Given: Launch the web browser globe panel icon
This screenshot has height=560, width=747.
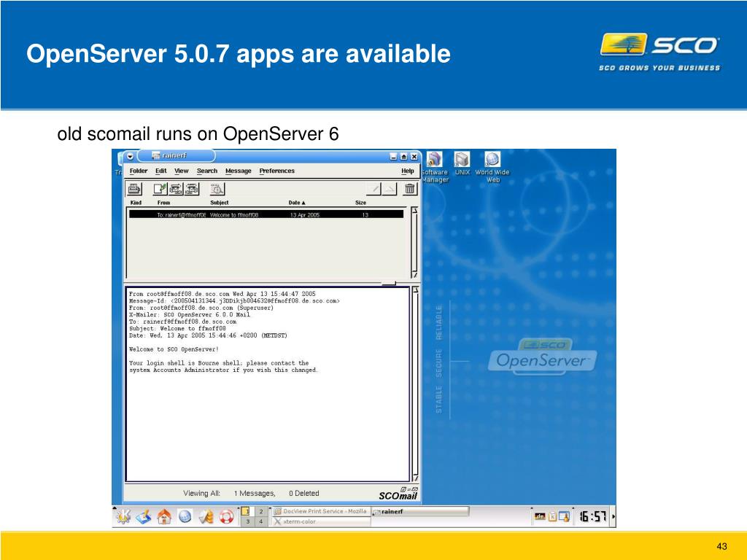Looking at the screenshot, I should [185, 517].
